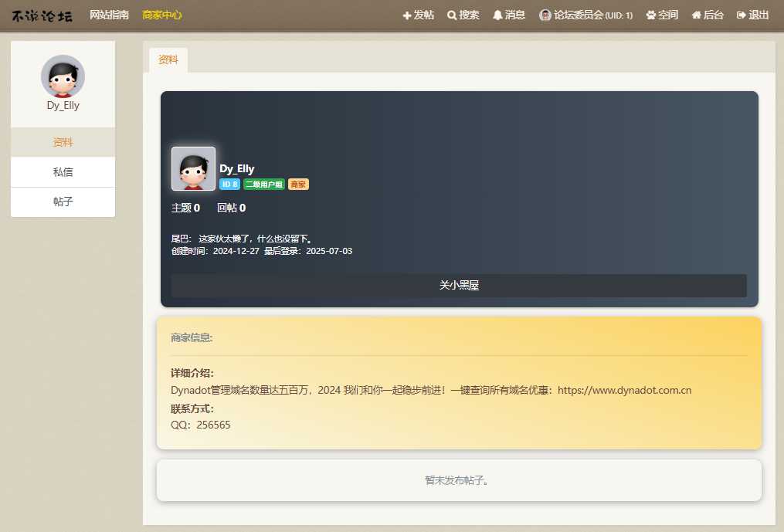Open the 私信 private message section
This screenshot has height=532, width=784.
click(x=63, y=171)
